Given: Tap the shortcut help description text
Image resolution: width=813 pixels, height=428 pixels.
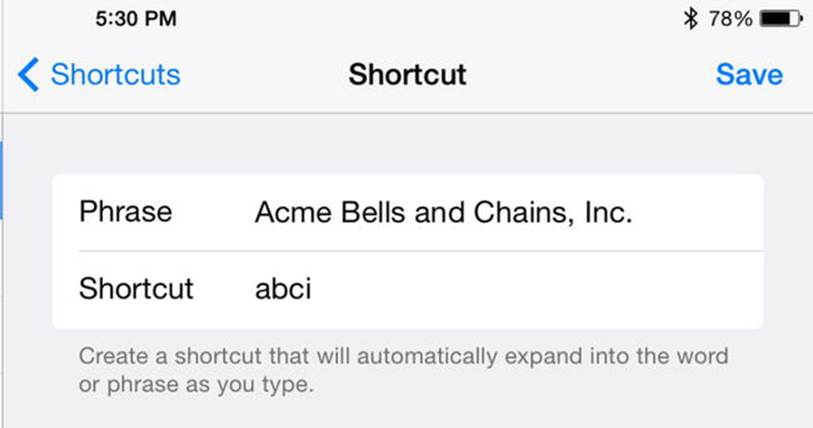Looking at the screenshot, I should (403, 370).
